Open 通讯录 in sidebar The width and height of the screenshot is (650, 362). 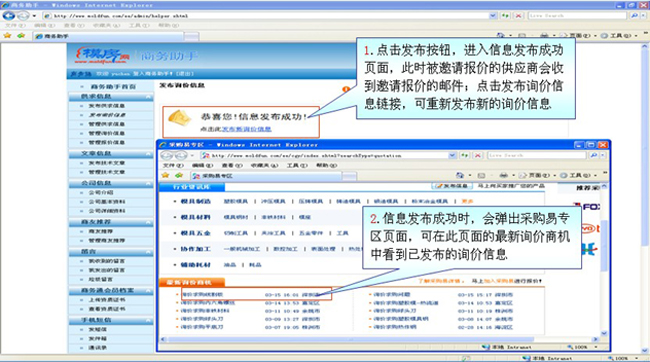(x=98, y=347)
